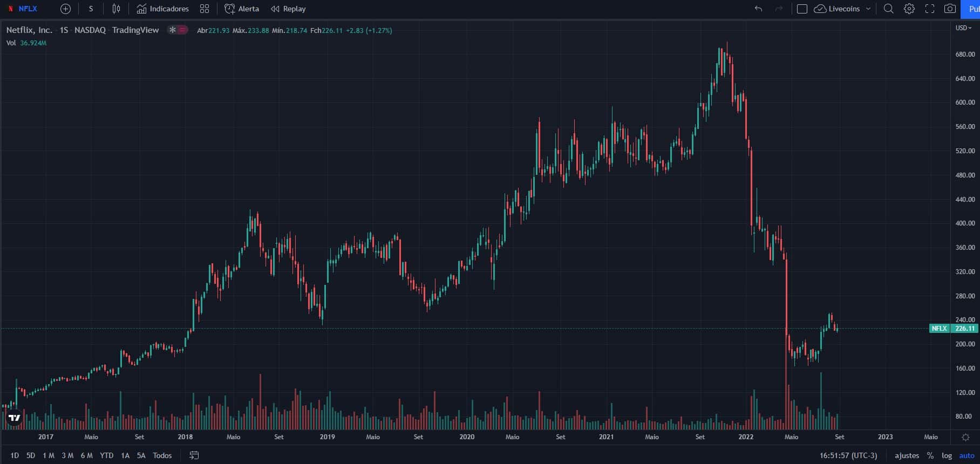The height and width of the screenshot is (464, 980).
Task: Click the closing value Fch226.11
Action: pos(326,30)
